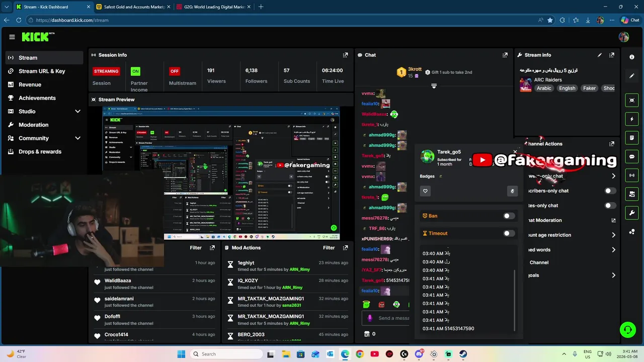Click the OFF Multistream indicator
The image size is (644, 362).
pos(175,71)
